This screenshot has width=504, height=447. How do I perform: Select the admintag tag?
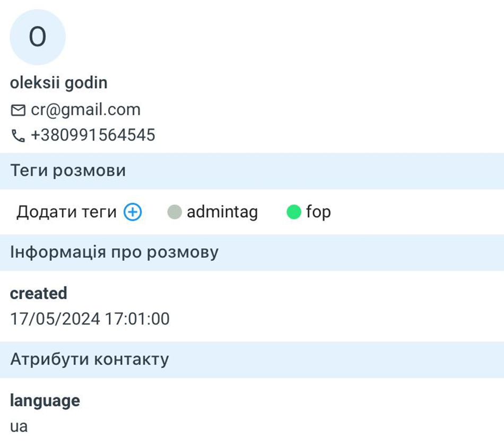(222, 212)
